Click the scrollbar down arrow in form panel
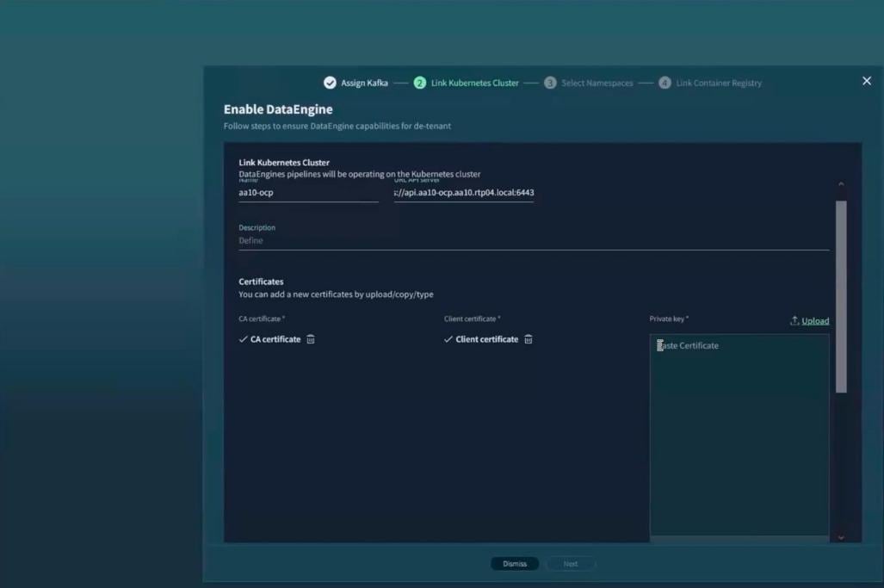884x588 pixels. [841, 538]
